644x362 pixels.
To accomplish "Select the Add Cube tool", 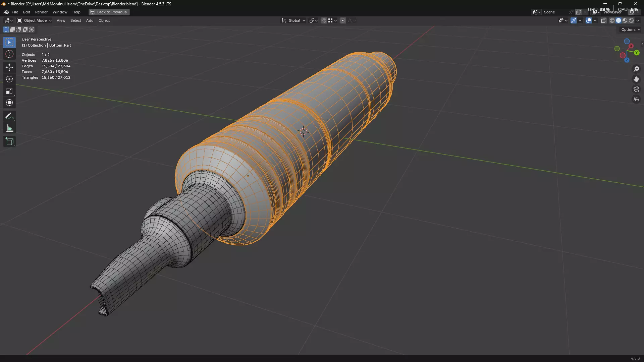I will point(9,141).
